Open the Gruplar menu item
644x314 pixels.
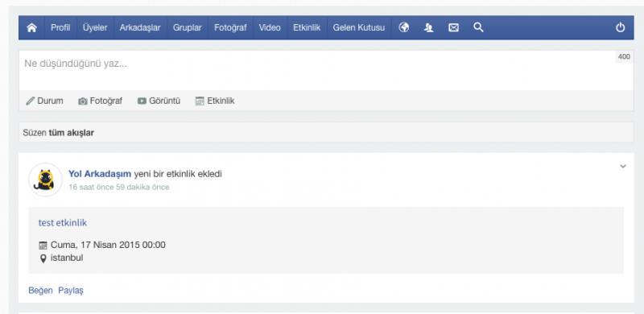pos(188,27)
